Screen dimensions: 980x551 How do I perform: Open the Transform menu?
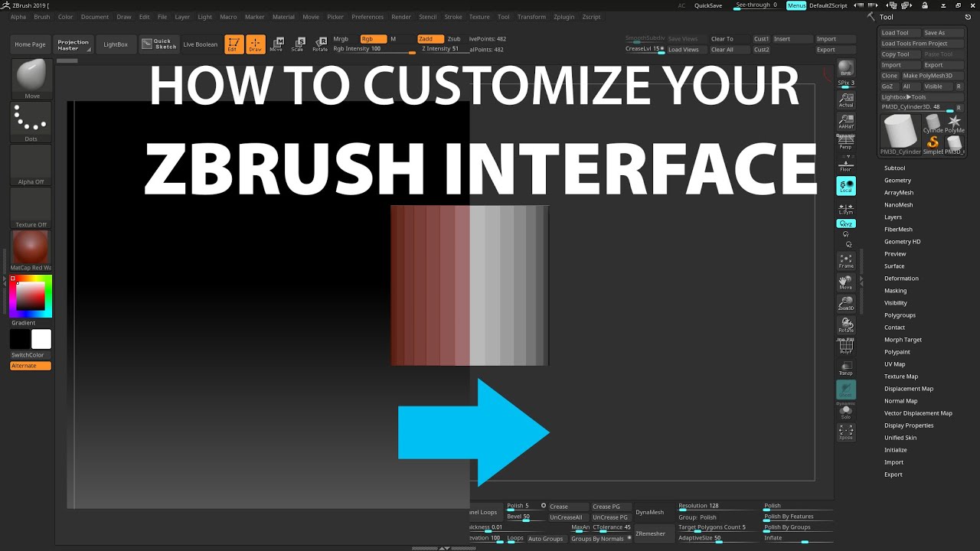click(531, 17)
